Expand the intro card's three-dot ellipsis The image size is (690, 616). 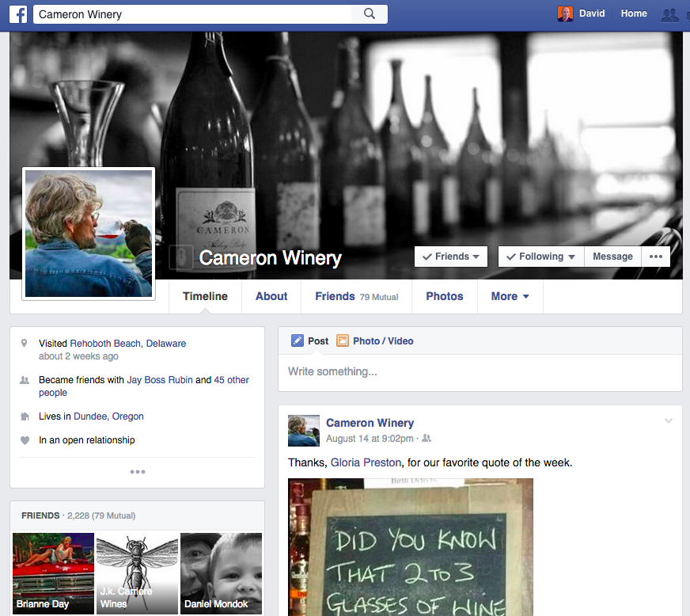138,472
